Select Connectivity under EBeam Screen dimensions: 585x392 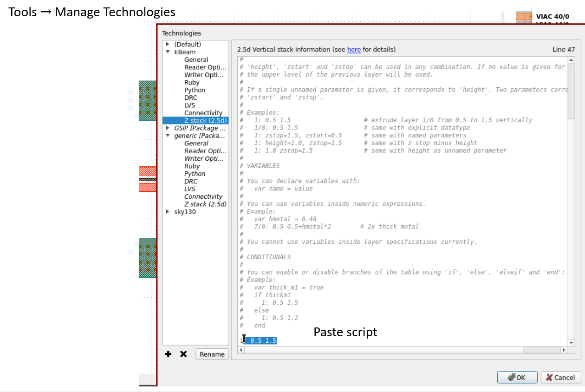click(203, 113)
